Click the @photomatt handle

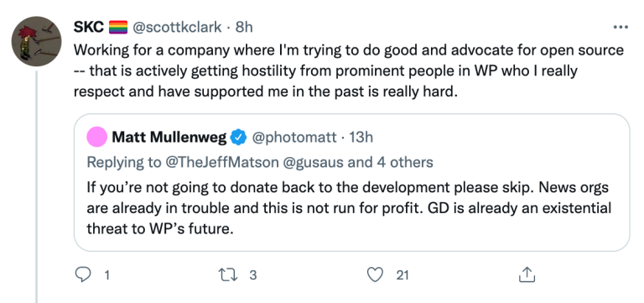click(294, 138)
